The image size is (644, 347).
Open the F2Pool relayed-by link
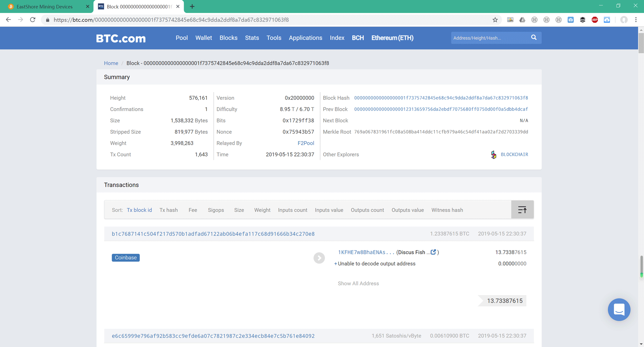tap(306, 143)
